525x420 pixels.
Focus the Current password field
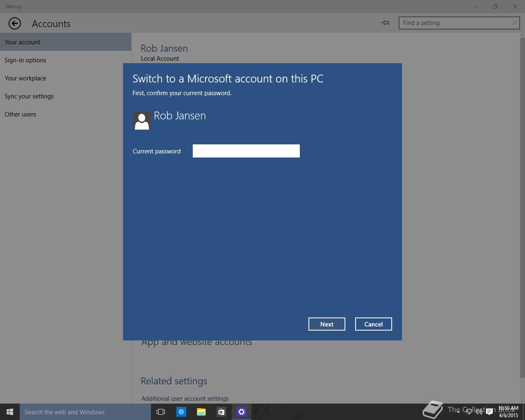pyautogui.click(x=246, y=151)
